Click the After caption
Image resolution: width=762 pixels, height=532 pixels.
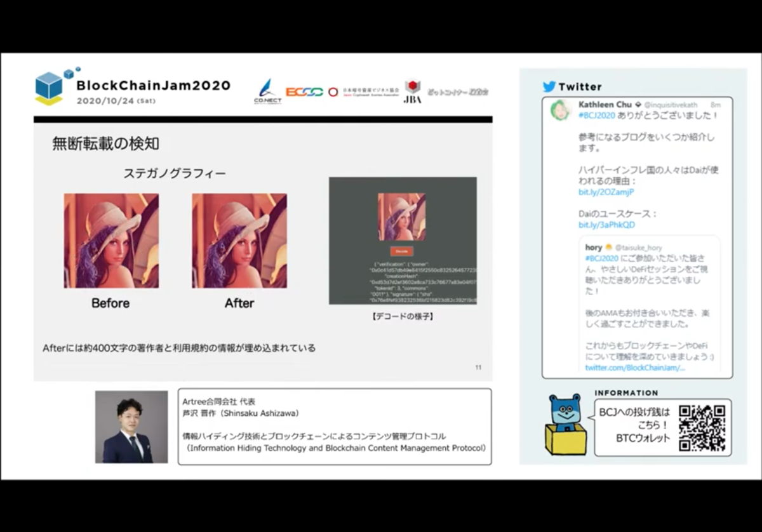(x=239, y=303)
